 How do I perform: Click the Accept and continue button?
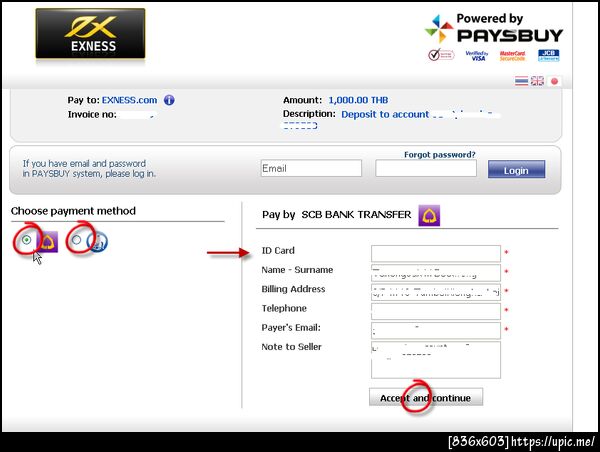(x=426, y=397)
